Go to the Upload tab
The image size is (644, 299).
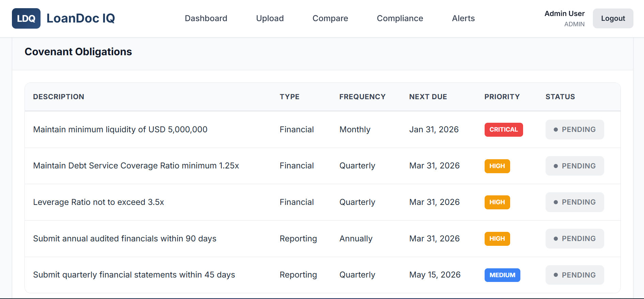pyautogui.click(x=270, y=18)
